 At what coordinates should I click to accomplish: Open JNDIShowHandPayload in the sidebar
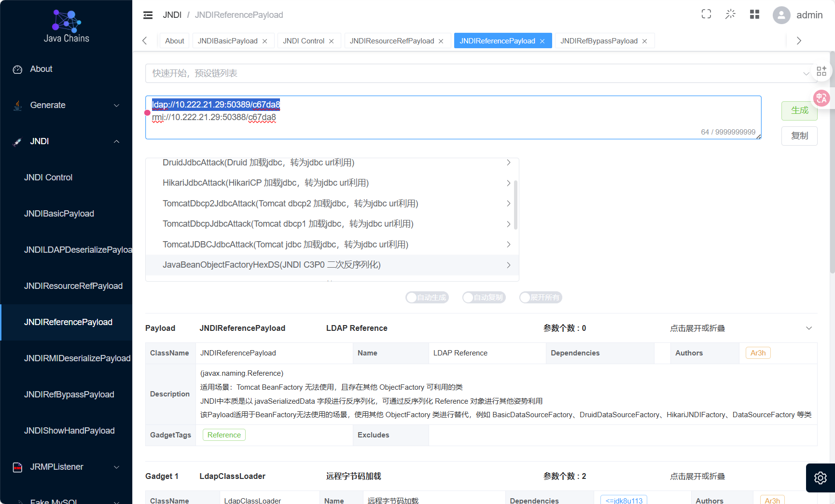click(x=70, y=431)
